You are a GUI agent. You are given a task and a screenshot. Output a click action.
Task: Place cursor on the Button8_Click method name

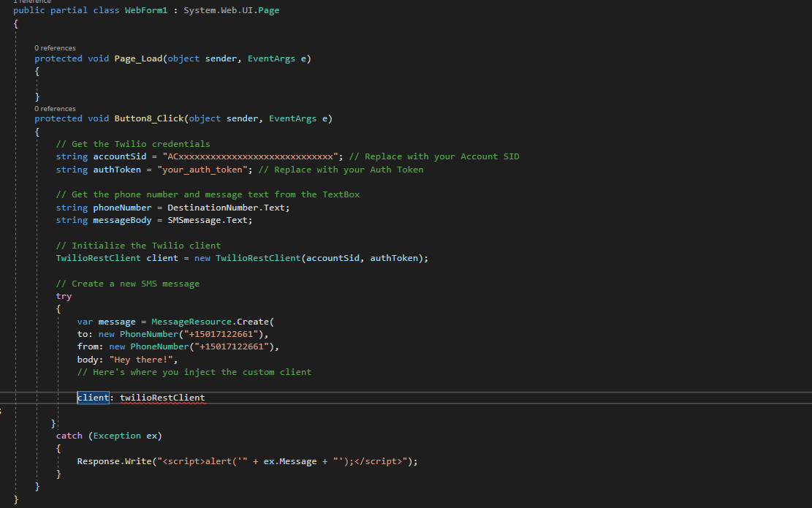[149, 118]
